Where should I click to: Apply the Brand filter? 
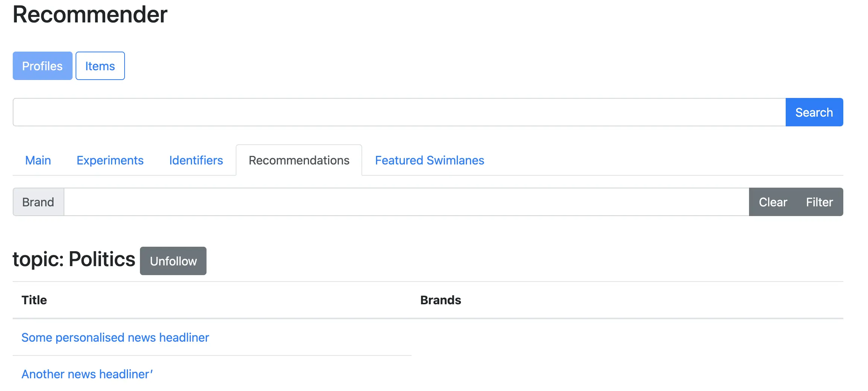click(x=819, y=202)
